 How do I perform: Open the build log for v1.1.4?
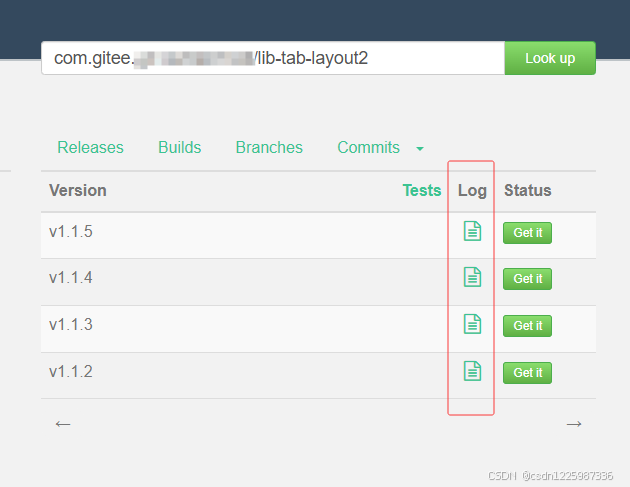(x=472, y=277)
